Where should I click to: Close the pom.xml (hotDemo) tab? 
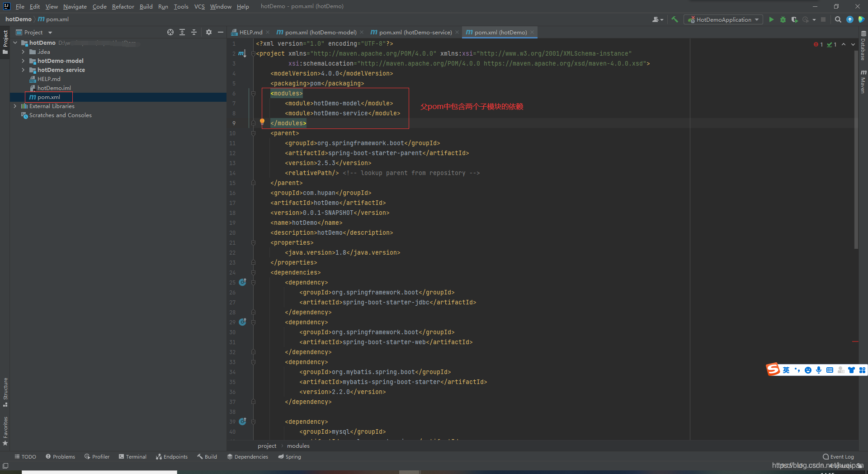tap(532, 32)
